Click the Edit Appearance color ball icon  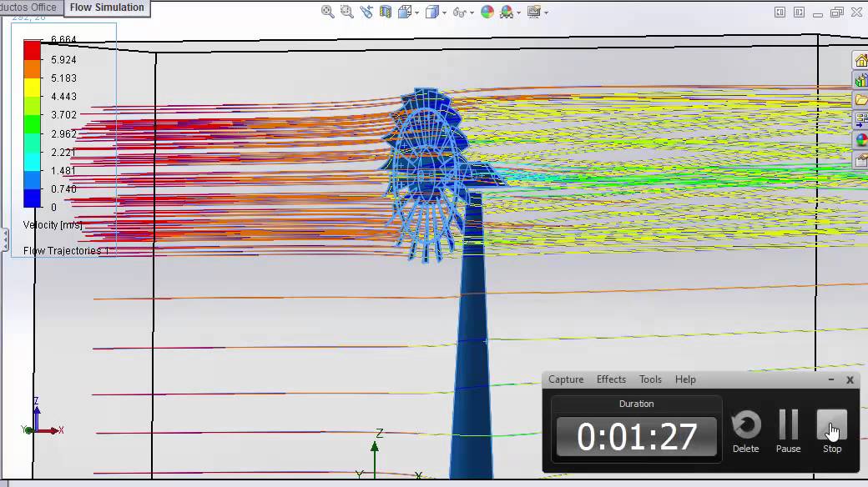pos(487,12)
